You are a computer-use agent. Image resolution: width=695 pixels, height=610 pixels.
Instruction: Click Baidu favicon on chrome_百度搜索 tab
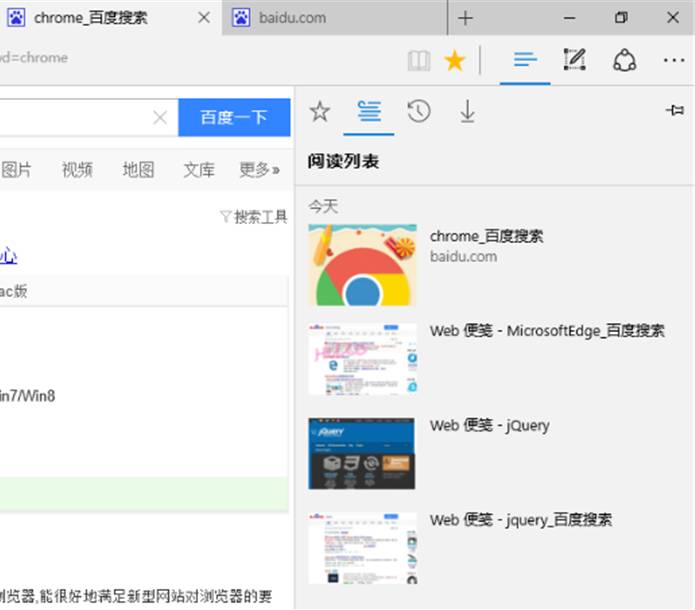[16, 18]
